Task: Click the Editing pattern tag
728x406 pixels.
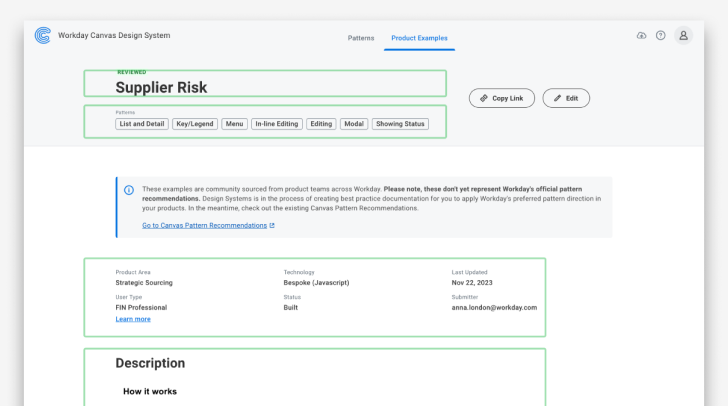Action: 321,124
